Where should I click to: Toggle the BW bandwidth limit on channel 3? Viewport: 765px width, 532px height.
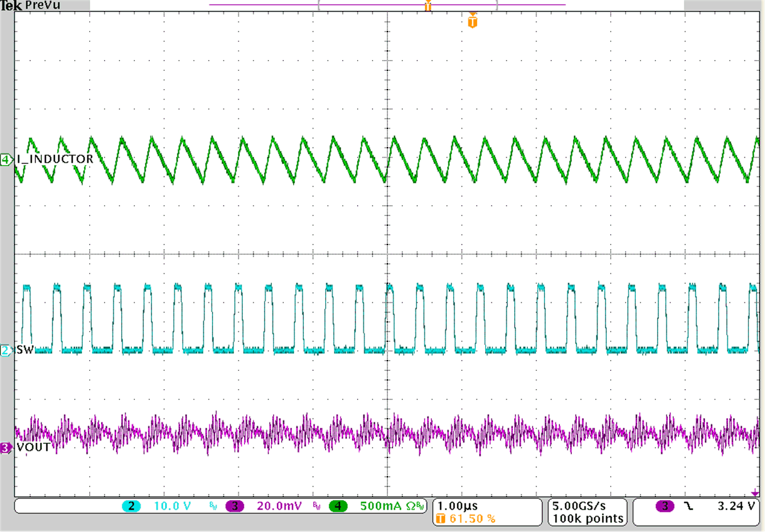[316, 506]
